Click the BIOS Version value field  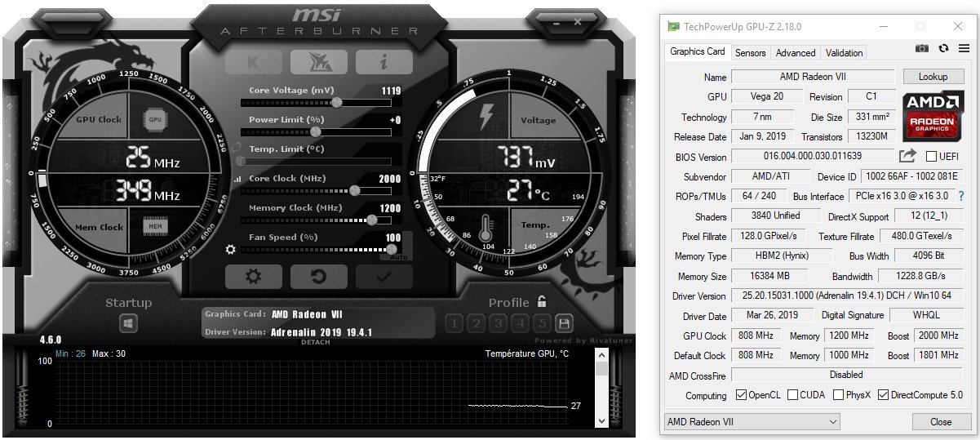[x=814, y=157]
